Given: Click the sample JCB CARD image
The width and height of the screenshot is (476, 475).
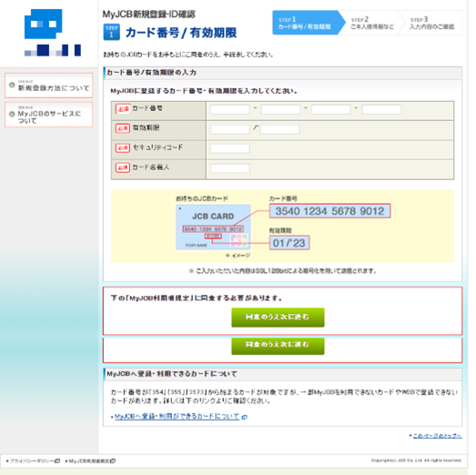Looking at the screenshot, I should coord(213,227).
